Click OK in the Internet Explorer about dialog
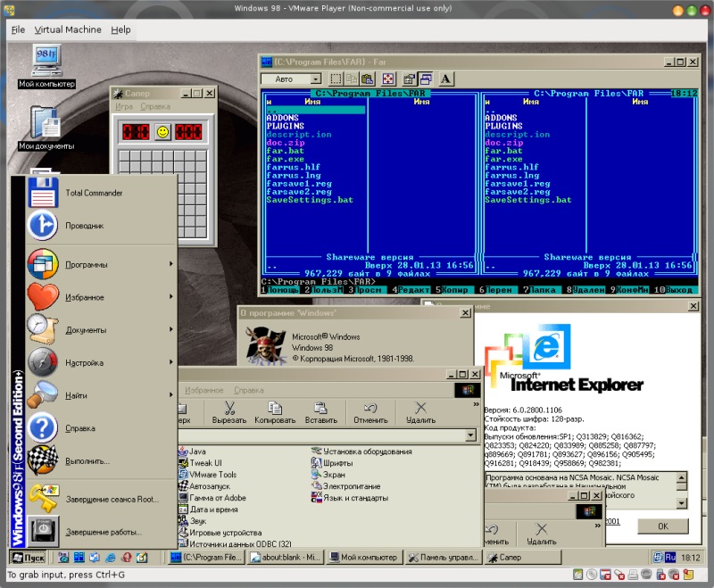The width and height of the screenshot is (714, 588). tap(663, 526)
